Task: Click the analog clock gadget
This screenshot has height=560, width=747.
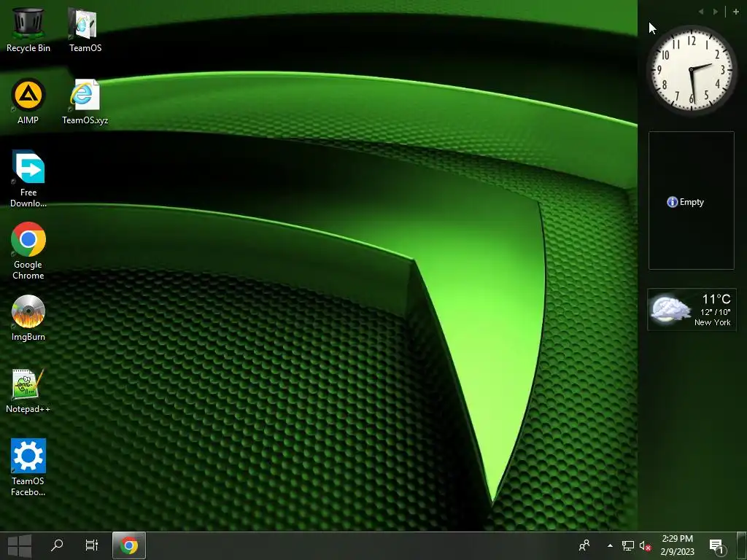Action: coord(692,71)
